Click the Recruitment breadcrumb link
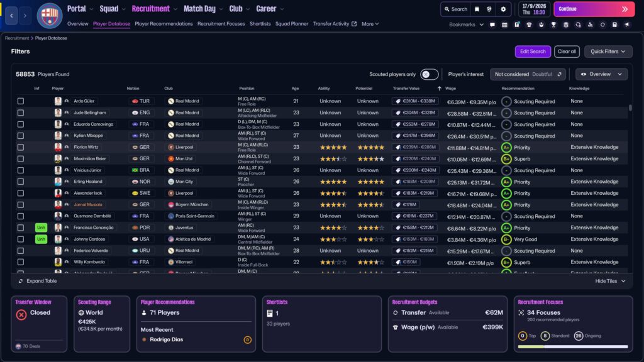Screen dimensions: 644x362 coord(17,38)
